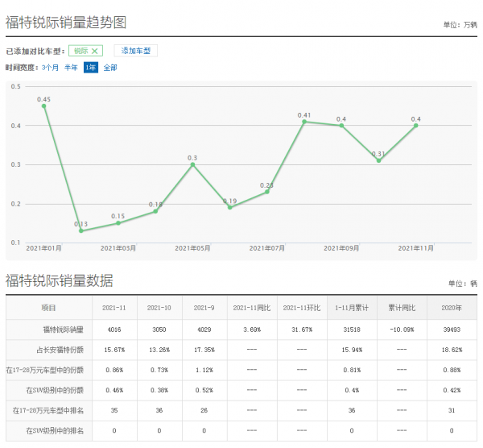Click the 15.94% cumulative share cell

[x=352, y=350]
